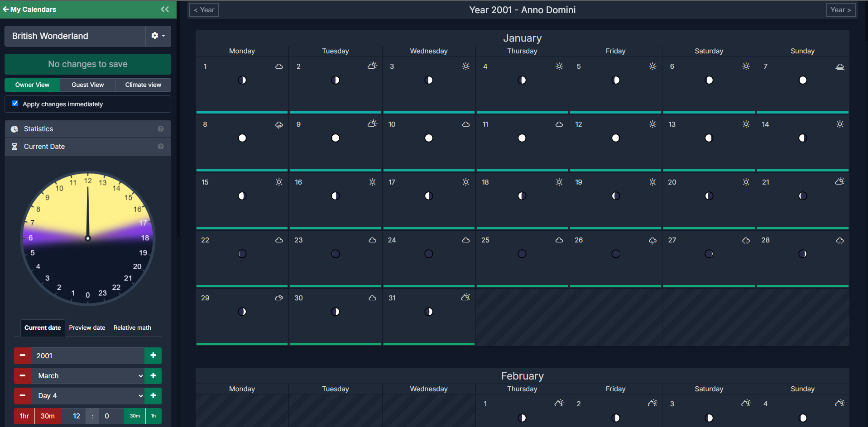Go to next day with plus button
868x427 pixels.
(x=153, y=396)
